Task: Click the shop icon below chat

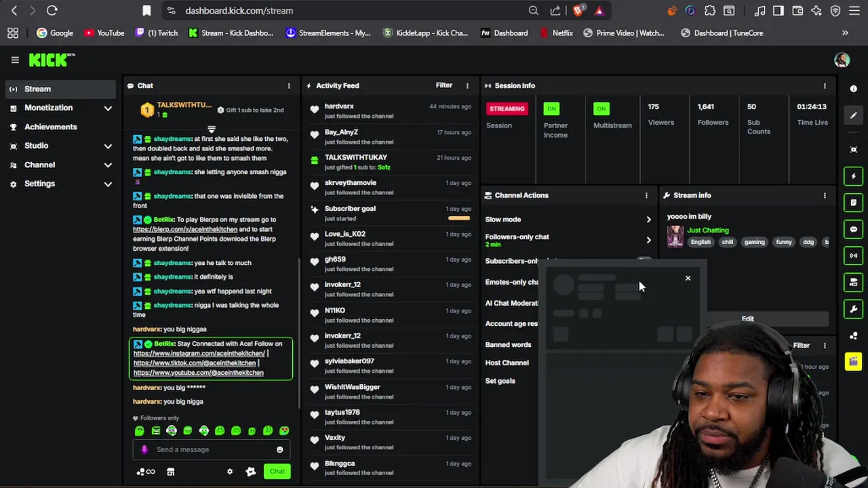Action: pyautogui.click(x=170, y=472)
